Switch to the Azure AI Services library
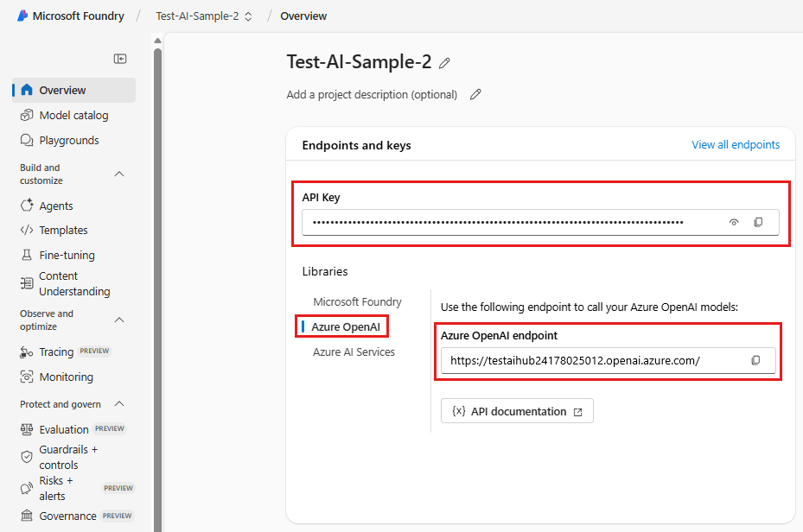The height and width of the screenshot is (532, 803). tap(354, 351)
